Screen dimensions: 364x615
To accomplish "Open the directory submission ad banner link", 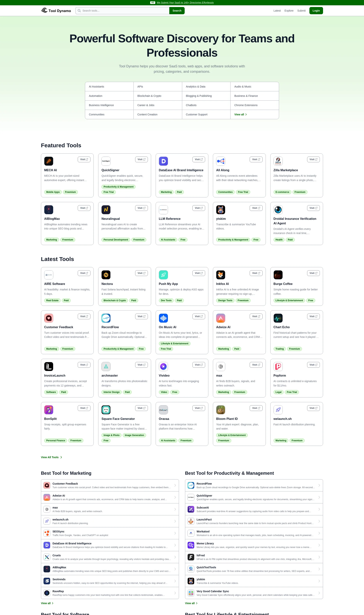I will [185, 3].
